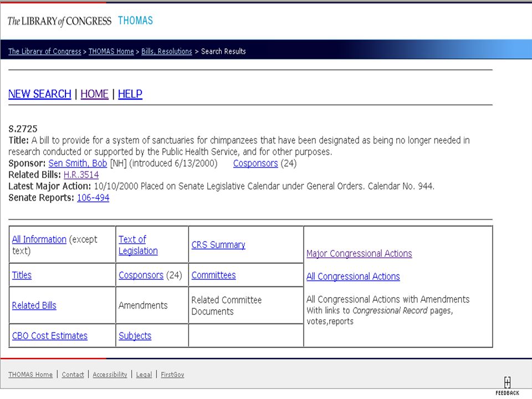Image resolution: width=532 pixels, height=399 pixels.
Task: Go to THOMAS Home in the breadcrumb
Action: click(111, 51)
